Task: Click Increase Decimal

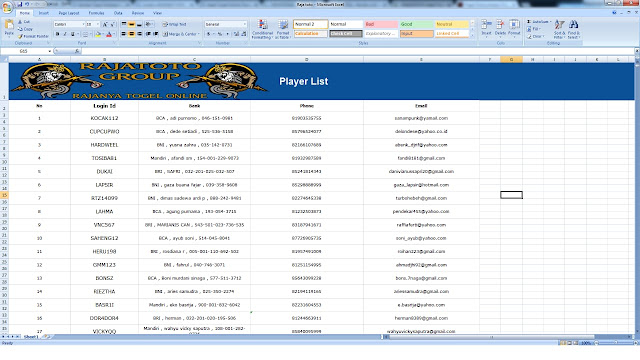Action: 236,34
